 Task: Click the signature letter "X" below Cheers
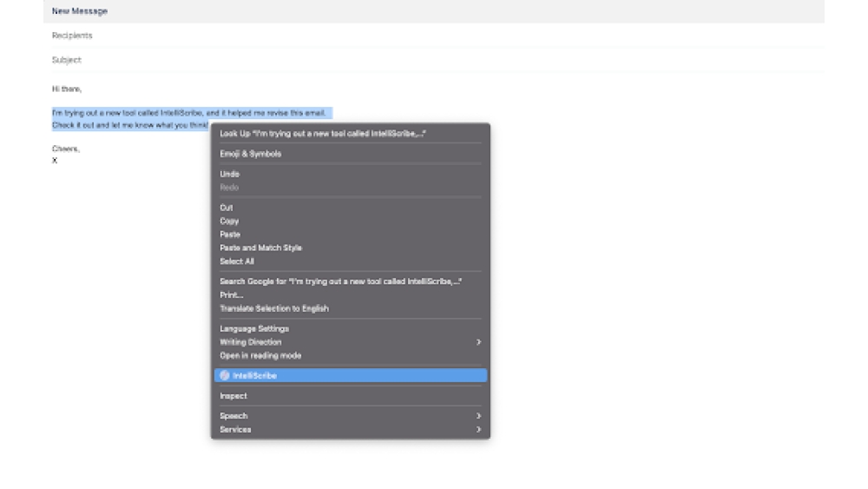click(55, 161)
